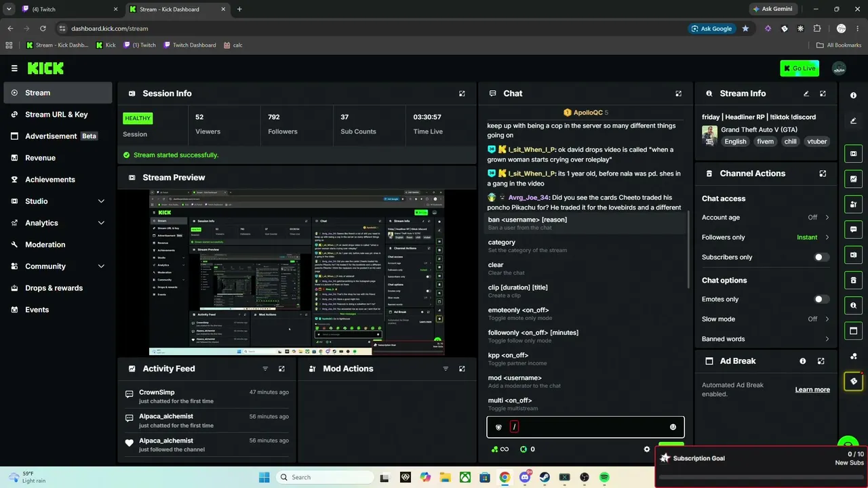Image resolution: width=868 pixels, height=488 pixels.
Task: Expand the Channel Actions panel
Action: 823,174
